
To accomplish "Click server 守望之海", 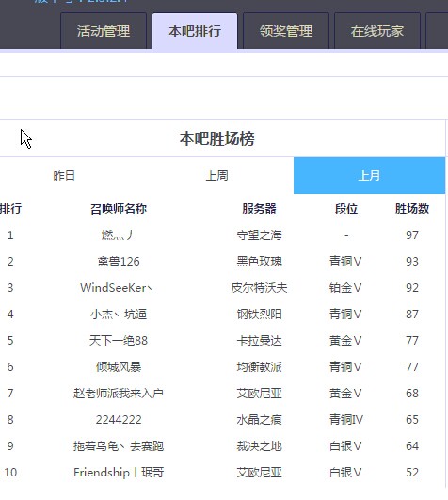I will click(259, 235).
